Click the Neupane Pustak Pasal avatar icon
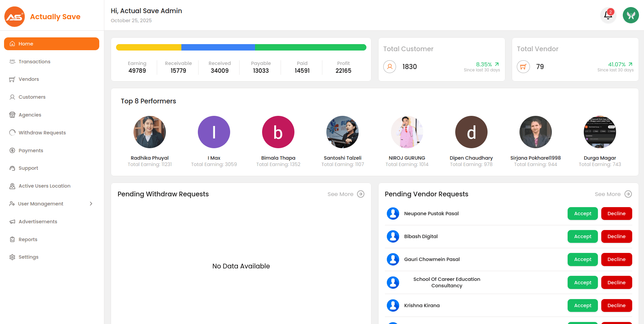 pos(393,214)
